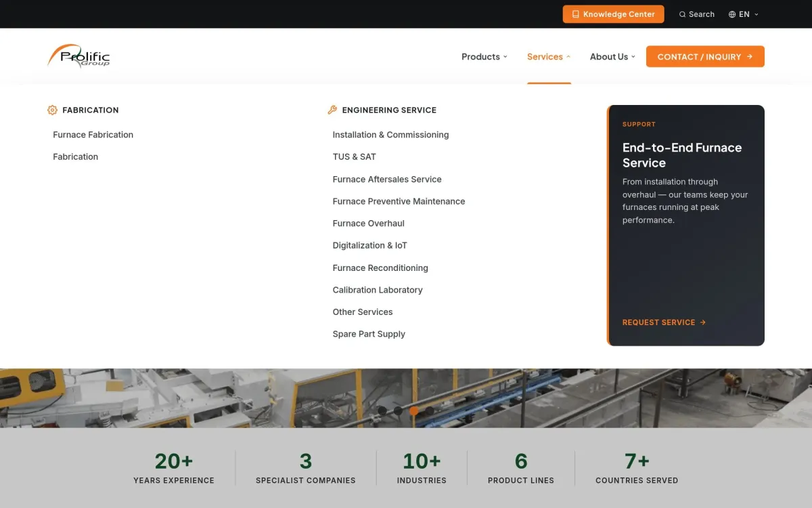Click the globe language icon
Viewport: 812px width, 508px height.
click(732, 14)
